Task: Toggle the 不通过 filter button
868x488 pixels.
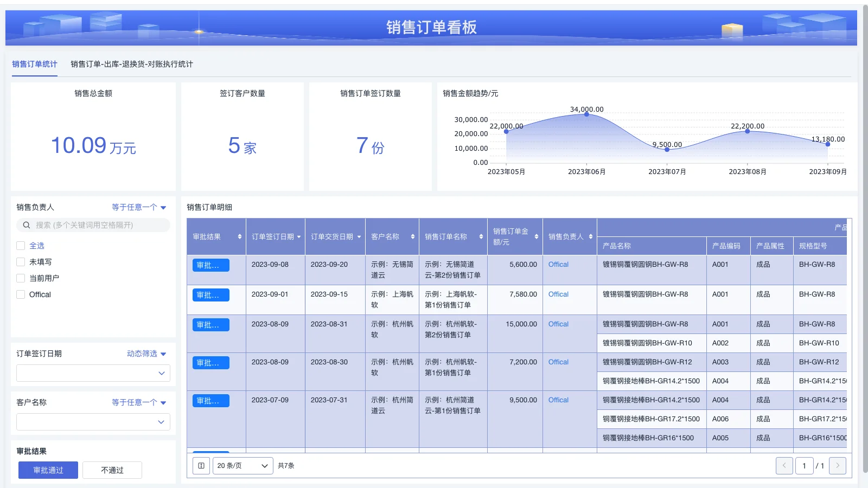Action: [x=112, y=470]
